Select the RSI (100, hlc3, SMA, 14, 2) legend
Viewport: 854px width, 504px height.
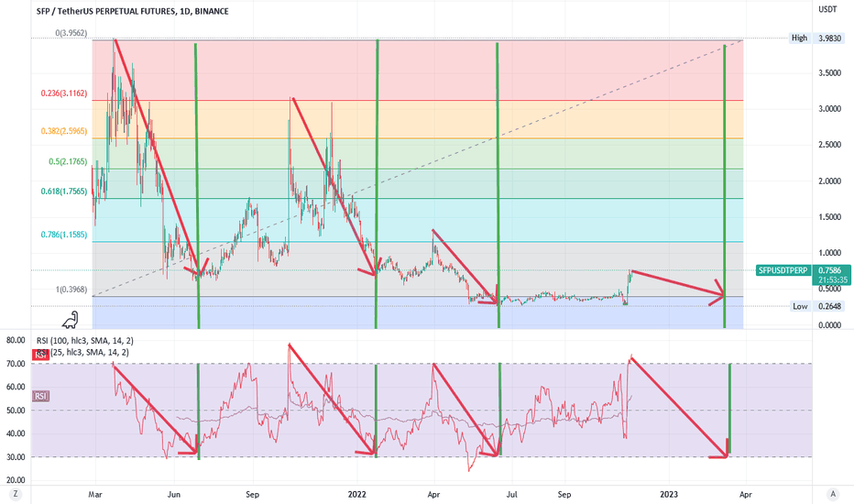pos(85,341)
